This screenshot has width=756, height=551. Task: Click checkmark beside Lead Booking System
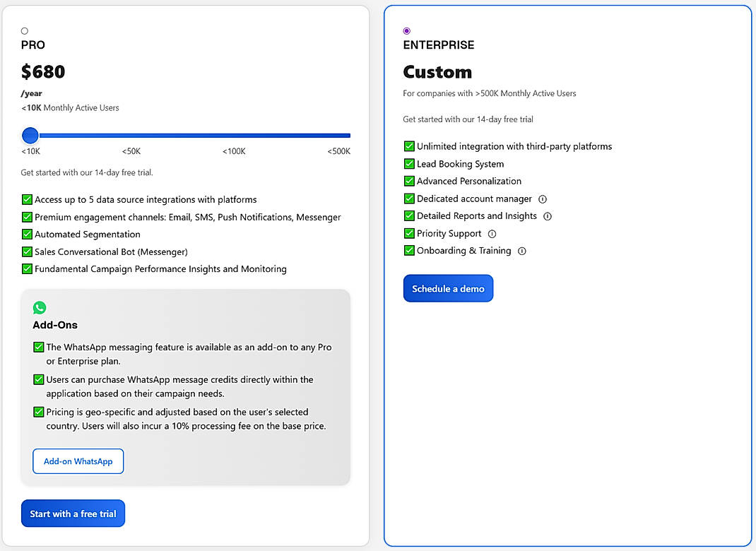tap(409, 164)
